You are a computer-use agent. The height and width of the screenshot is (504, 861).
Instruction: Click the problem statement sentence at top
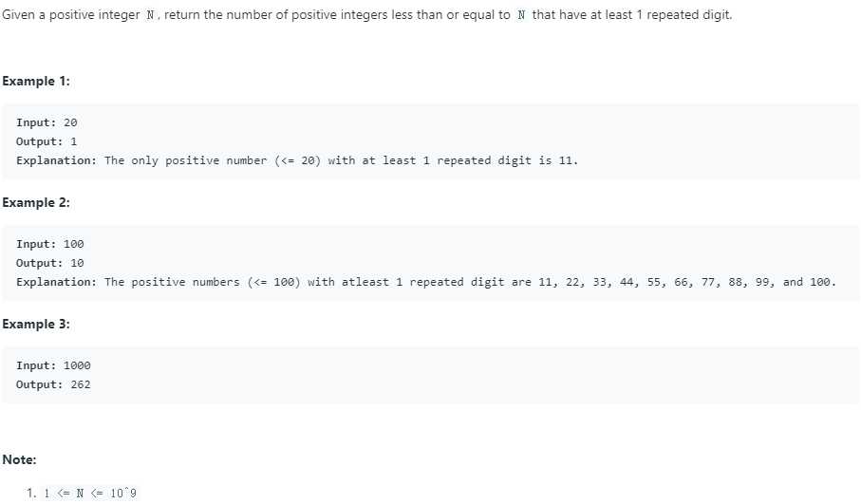pos(366,17)
